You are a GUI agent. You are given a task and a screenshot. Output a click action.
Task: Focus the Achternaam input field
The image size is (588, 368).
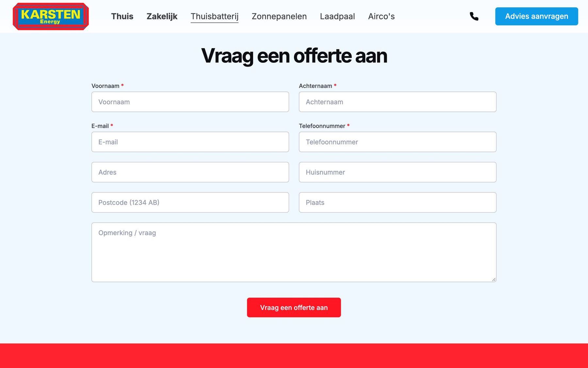pyautogui.click(x=398, y=102)
